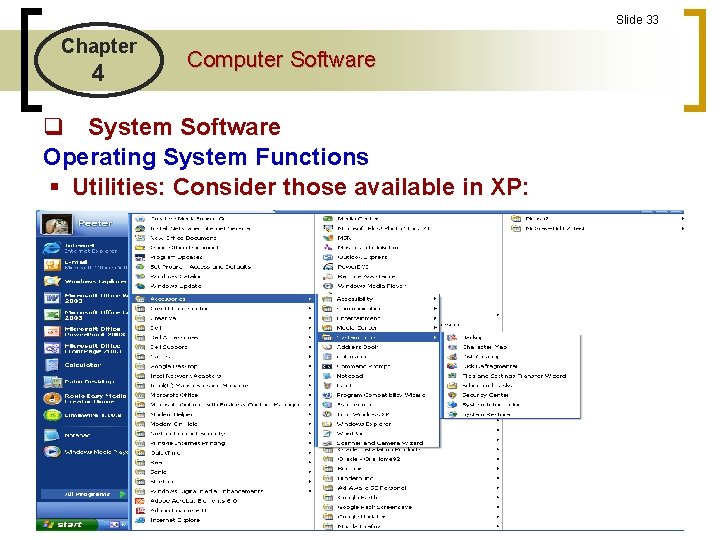The image size is (720, 540).
Task: Click the Word 2003 icon in Start menu
Action: tap(52, 298)
